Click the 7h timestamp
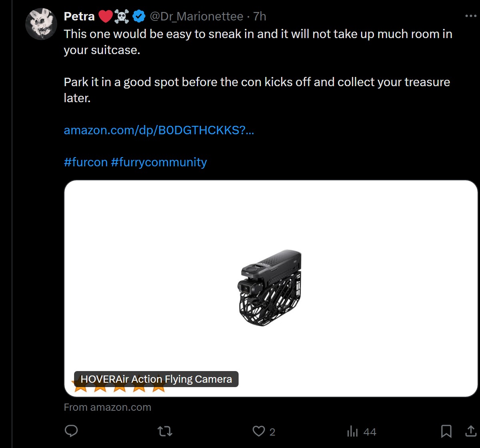This screenshot has height=448, width=480. point(259,16)
